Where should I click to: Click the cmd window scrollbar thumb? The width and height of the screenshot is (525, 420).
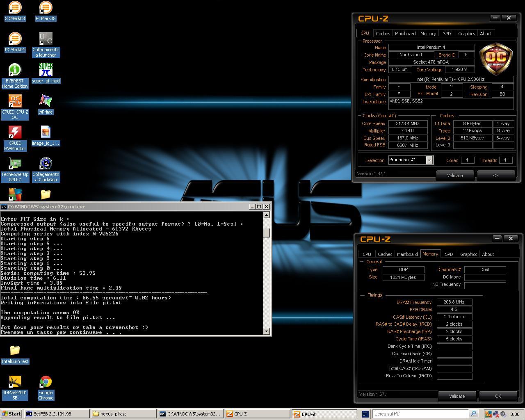tap(267, 233)
